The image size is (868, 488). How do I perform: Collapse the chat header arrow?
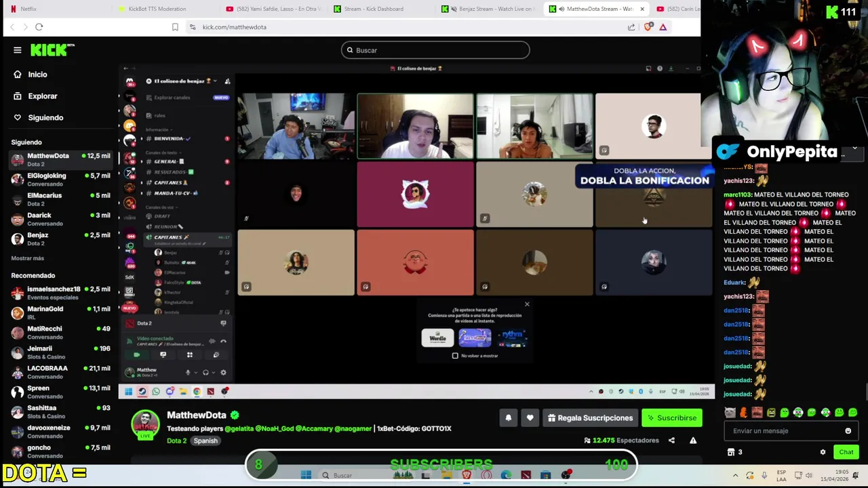pyautogui.click(x=854, y=148)
